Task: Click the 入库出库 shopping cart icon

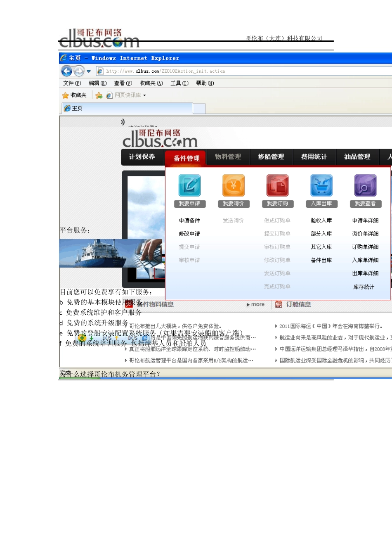Action: tap(321, 185)
